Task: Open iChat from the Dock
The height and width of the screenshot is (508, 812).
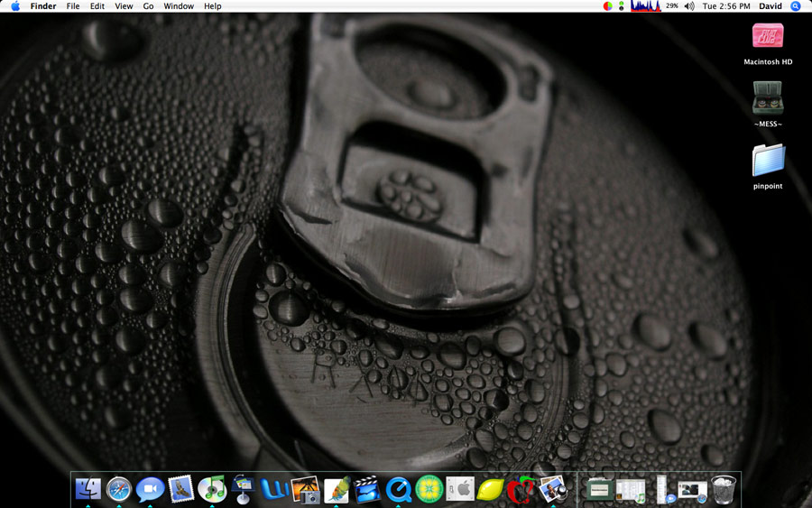Action: tap(150, 489)
